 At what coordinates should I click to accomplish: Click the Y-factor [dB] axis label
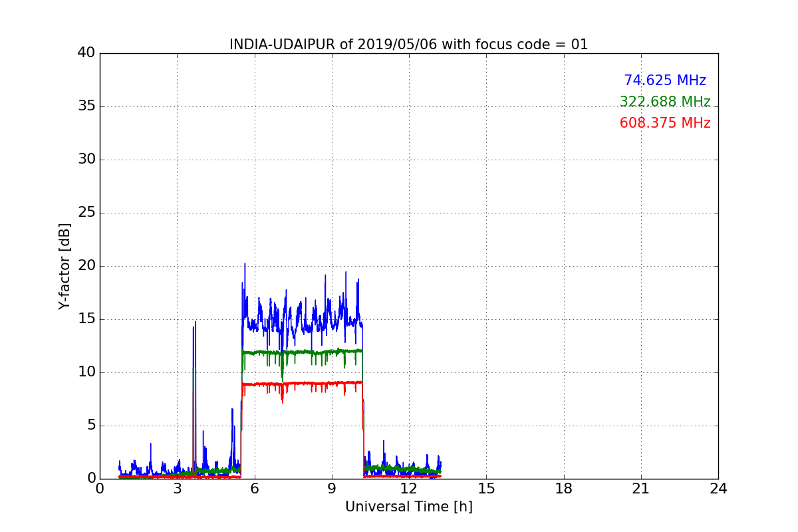click(64, 266)
